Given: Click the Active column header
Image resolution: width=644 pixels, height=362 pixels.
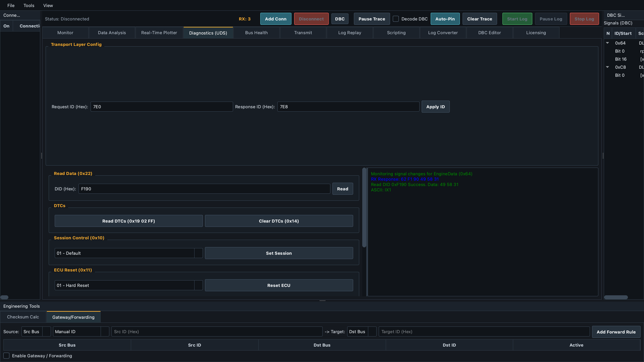Looking at the screenshot, I should click(x=576, y=345).
